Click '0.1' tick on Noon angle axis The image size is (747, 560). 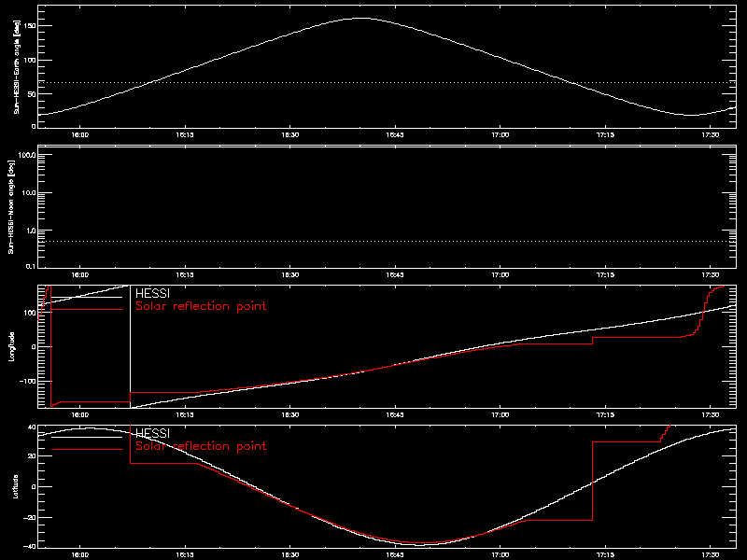[30, 266]
